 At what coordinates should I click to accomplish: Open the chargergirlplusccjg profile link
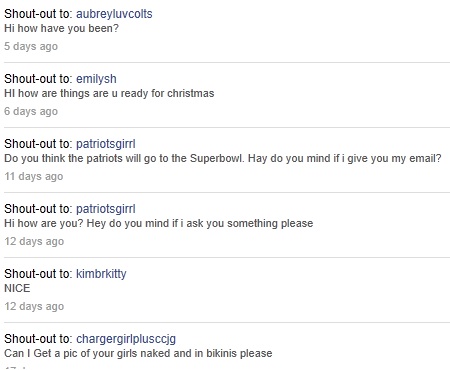click(x=126, y=339)
